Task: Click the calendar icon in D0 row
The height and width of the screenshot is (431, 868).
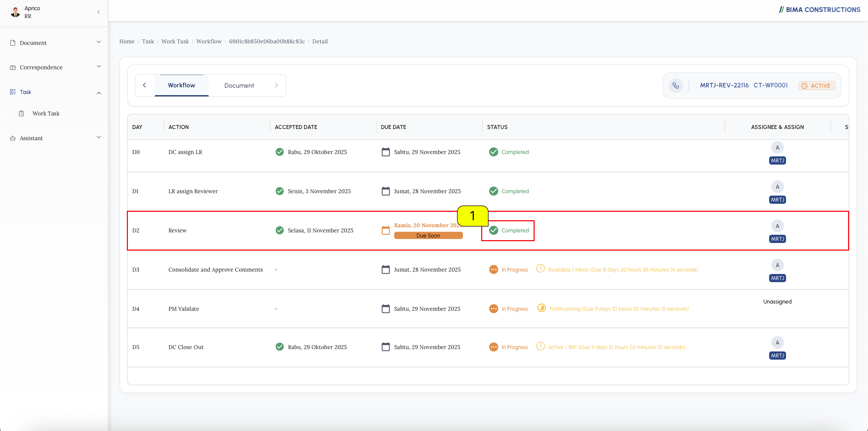Action: tap(386, 152)
